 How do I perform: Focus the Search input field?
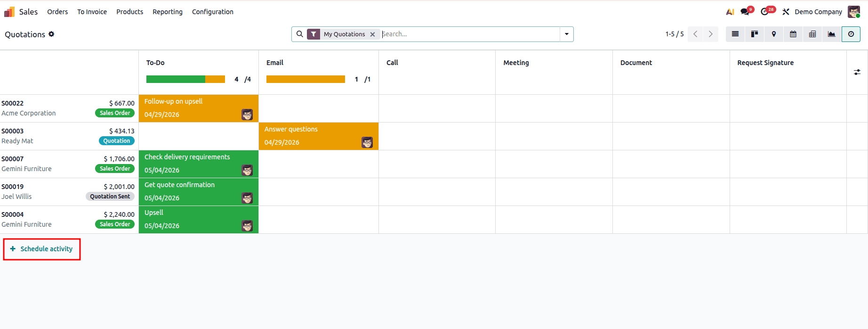(470, 34)
